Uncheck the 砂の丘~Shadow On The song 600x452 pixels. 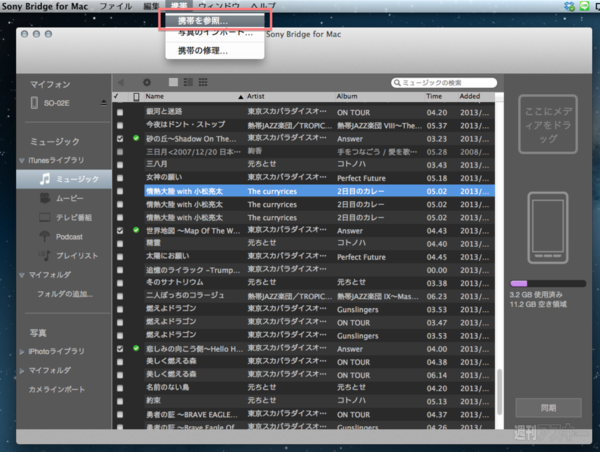click(x=120, y=139)
